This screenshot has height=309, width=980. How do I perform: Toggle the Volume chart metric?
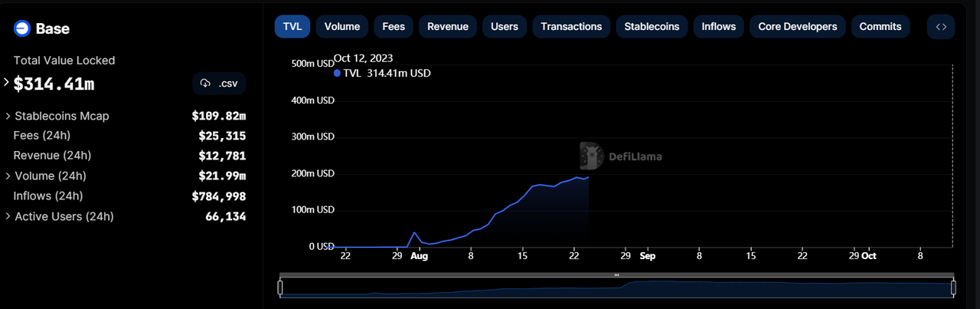342,27
